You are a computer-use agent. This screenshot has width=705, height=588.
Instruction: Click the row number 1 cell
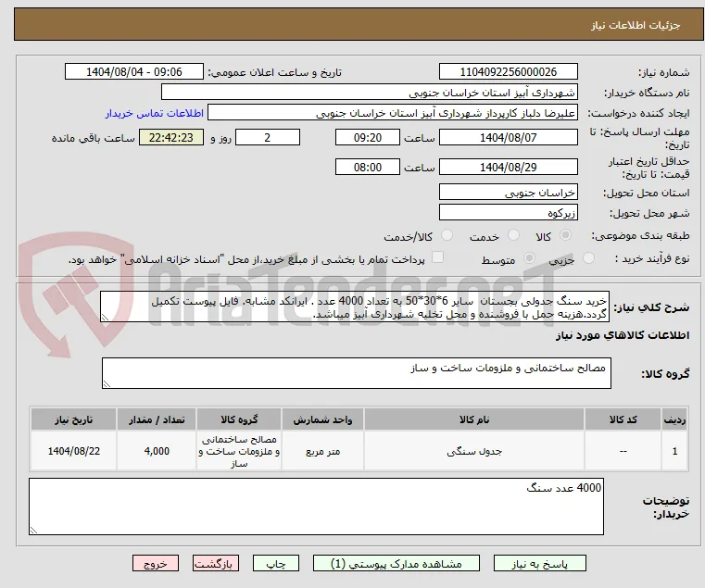(674, 451)
